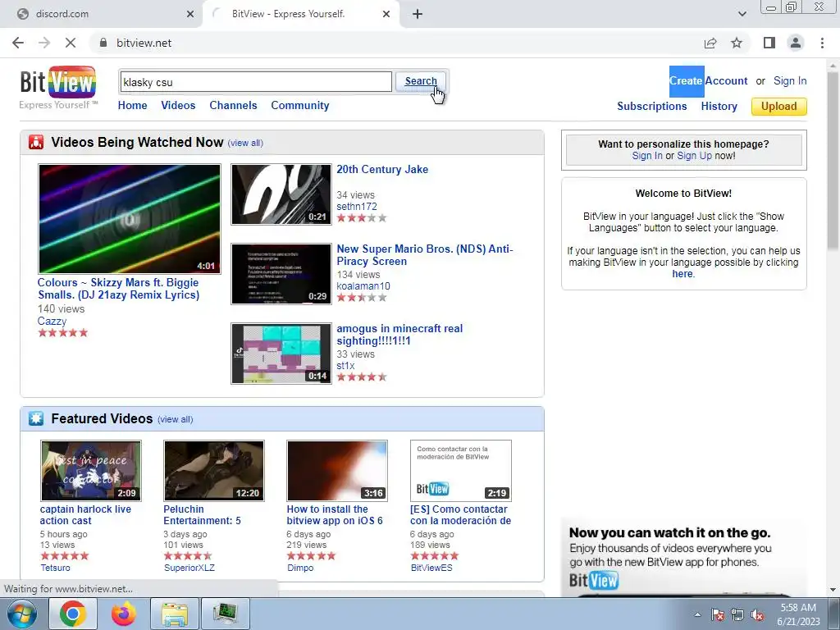Viewport: 840px width, 630px height.
Task: Open the browser side panel icon
Action: [769, 43]
